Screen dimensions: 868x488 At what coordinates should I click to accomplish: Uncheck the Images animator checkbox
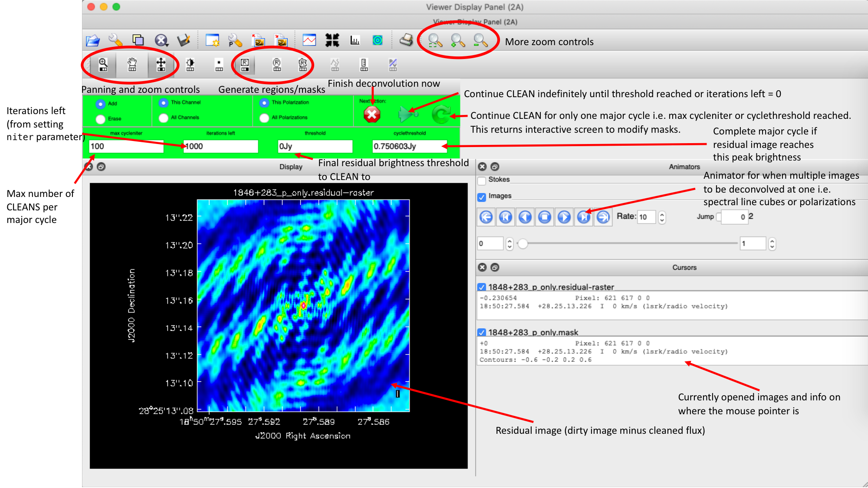point(482,197)
